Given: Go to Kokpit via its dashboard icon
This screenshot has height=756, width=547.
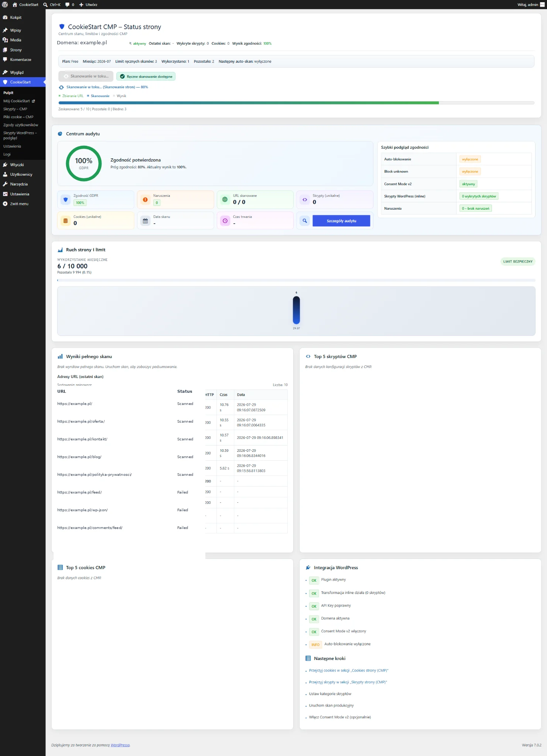Looking at the screenshot, I should pos(5,17).
